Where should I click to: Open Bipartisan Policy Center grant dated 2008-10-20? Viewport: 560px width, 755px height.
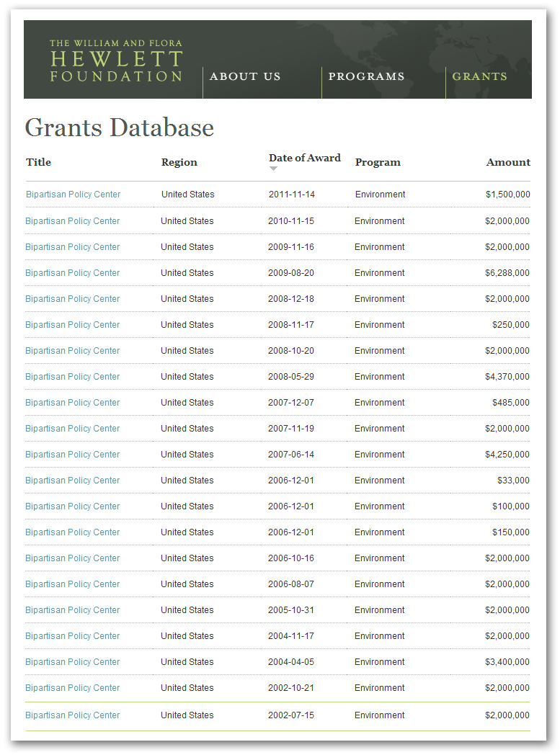(x=72, y=351)
